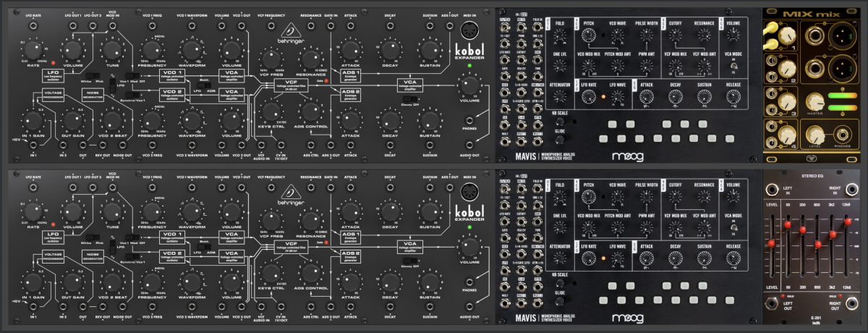Click the PHONES jack on MIX mix module
The width and height of the screenshot is (868, 333).
click(x=842, y=135)
